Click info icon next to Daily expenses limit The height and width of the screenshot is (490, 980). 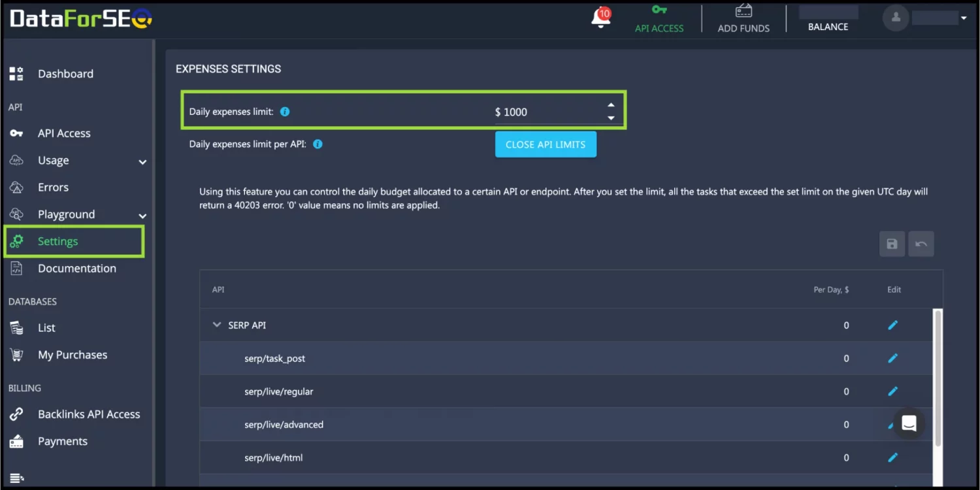[285, 112]
